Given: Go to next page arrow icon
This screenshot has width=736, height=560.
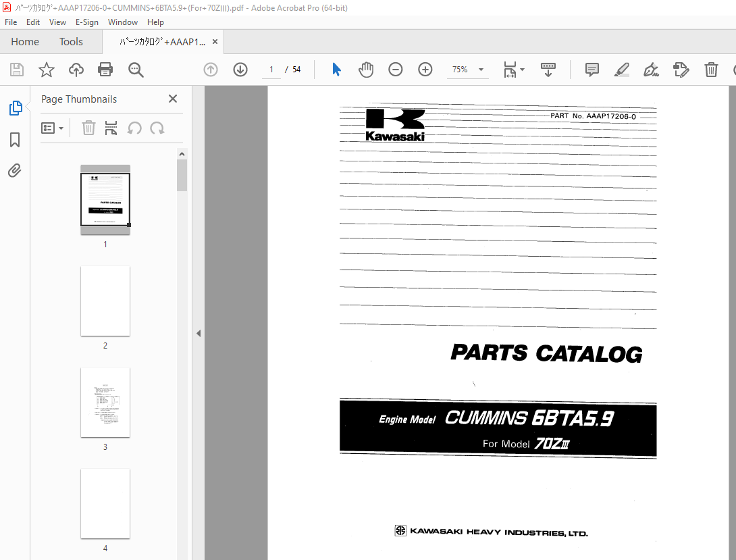Looking at the screenshot, I should pyautogui.click(x=240, y=70).
